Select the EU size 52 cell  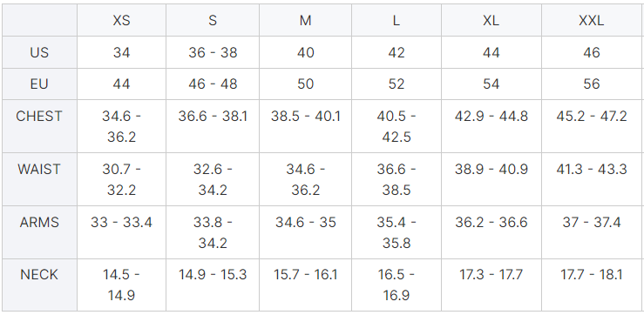click(397, 84)
